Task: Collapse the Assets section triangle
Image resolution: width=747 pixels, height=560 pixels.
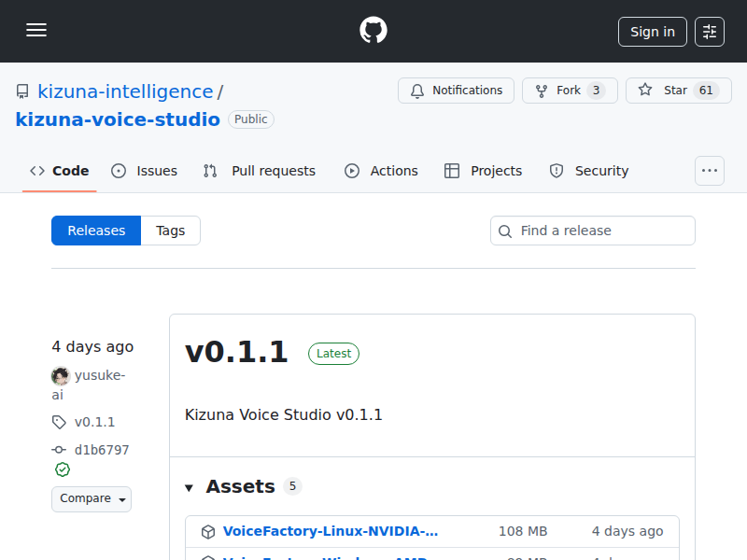Action: click(189, 487)
